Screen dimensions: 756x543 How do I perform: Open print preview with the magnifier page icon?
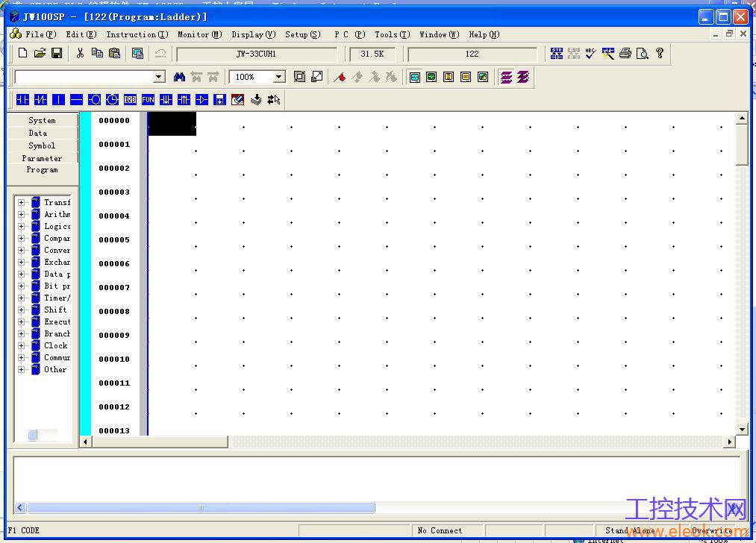point(643,53)
